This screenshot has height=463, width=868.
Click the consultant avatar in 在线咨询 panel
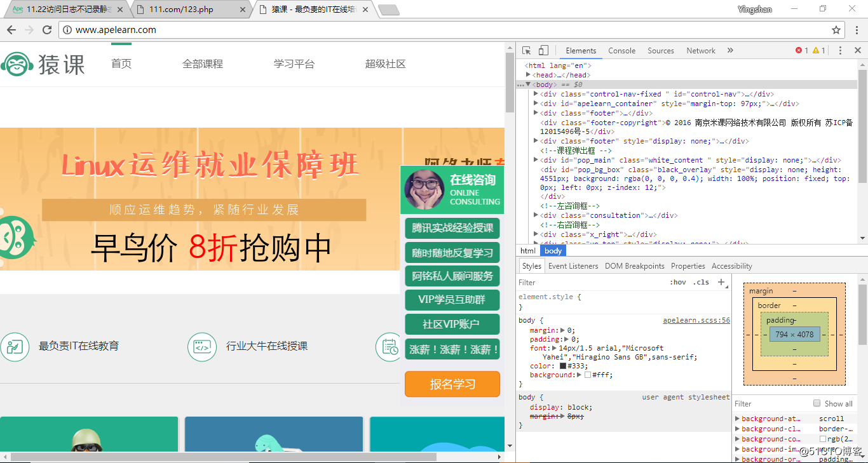(x=424, y=189)
